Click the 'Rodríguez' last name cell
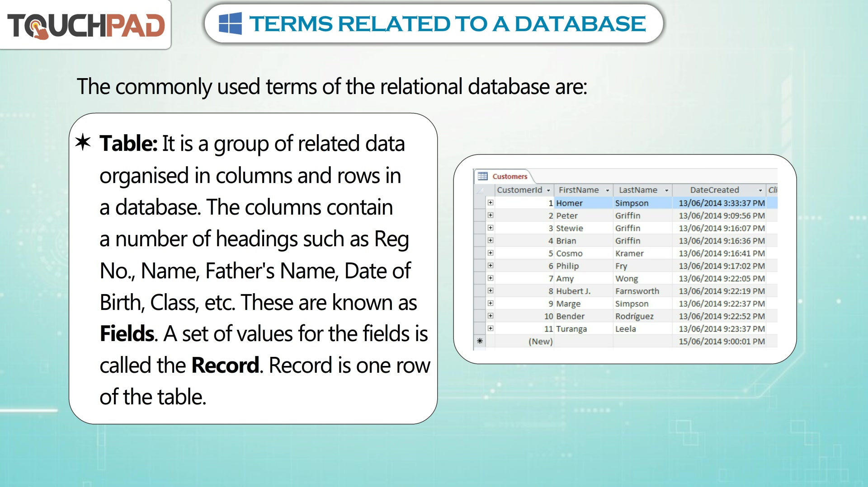Viewport: 868px width, 487px height. pyautogui.click(x=642, y=316)
